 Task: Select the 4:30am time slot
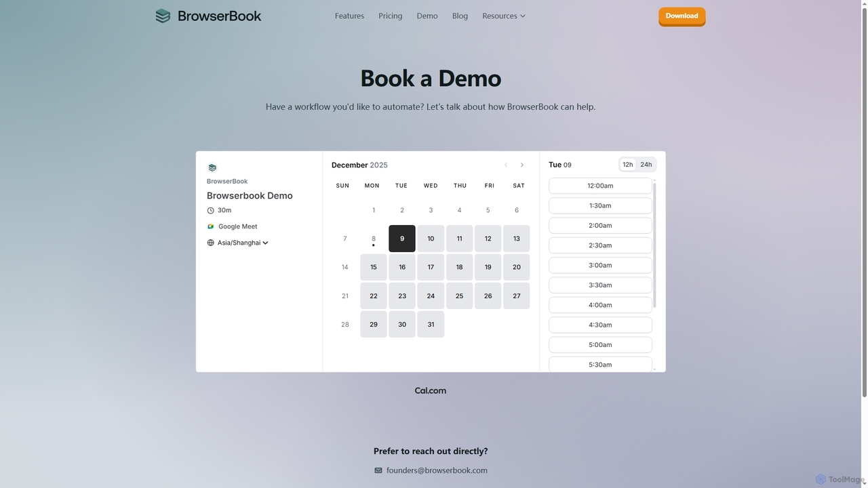(x=600, y=325)
